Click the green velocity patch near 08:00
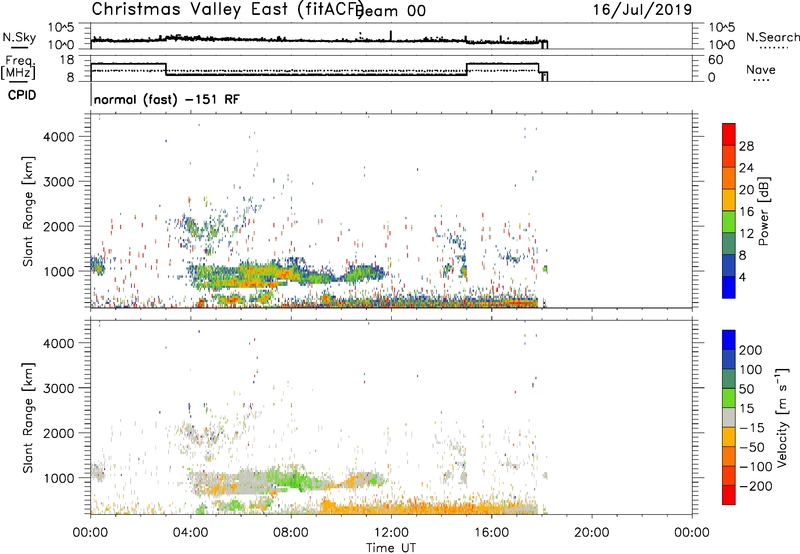This screenshot has width=800, height=554. click(x=295, y=480)
